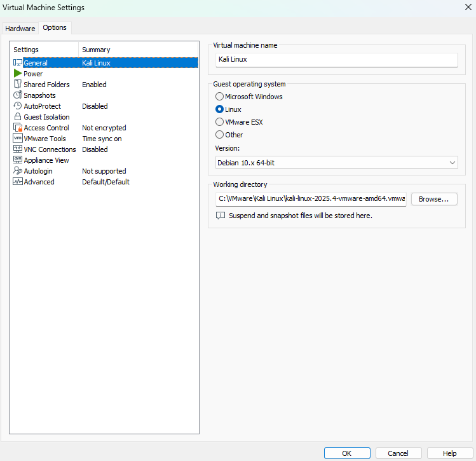Click the Shared Folders icon
476x461 pixels.
point(18,84)
